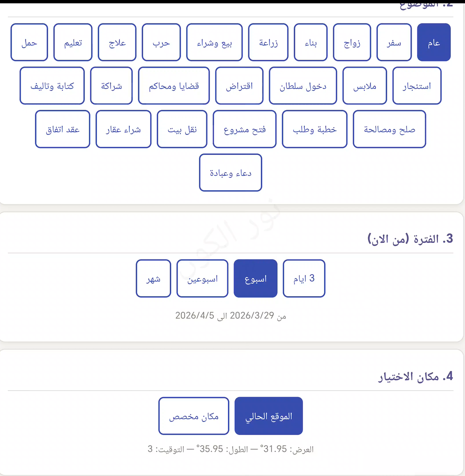Set period to شهر

(x=153, y=279)
